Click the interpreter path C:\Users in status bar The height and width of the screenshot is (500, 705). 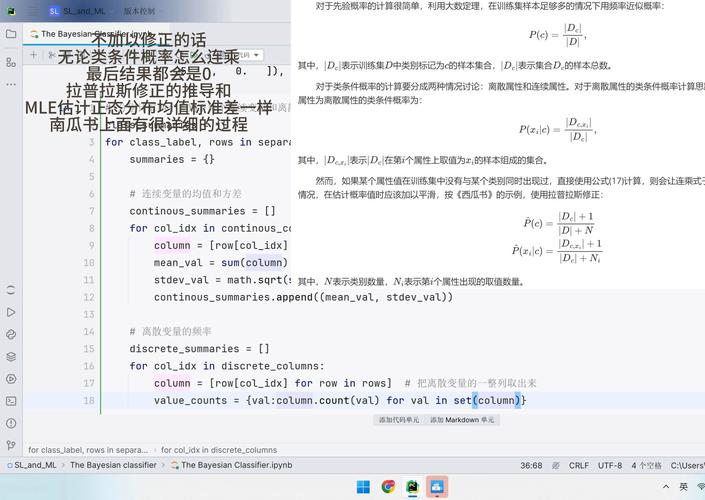(687, 465)
